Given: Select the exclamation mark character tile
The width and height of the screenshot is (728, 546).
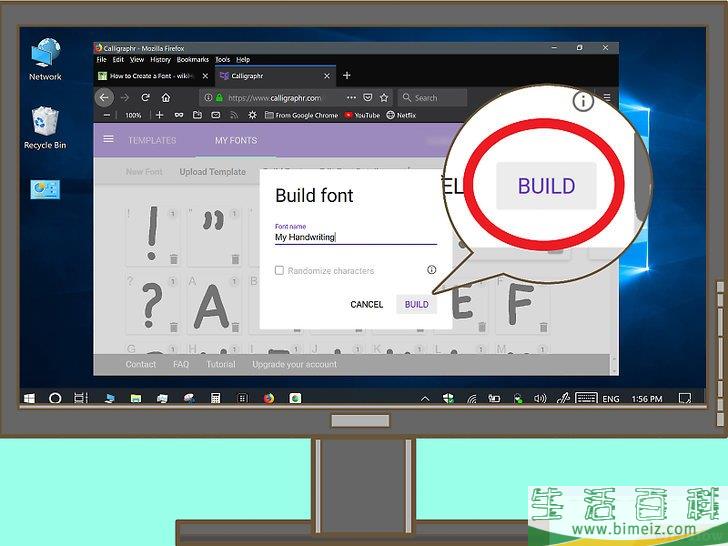Looking at the screenshot, I should 152,236.
